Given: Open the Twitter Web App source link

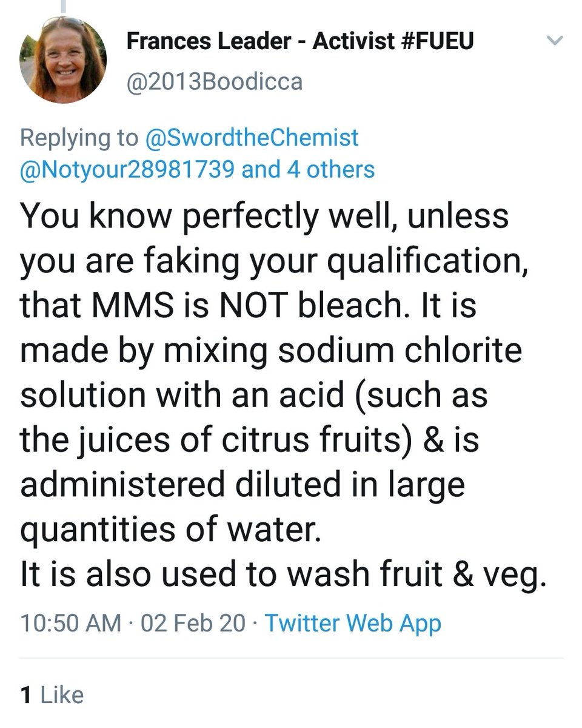Looking at the screenshot, I should (x=353, y=623).
